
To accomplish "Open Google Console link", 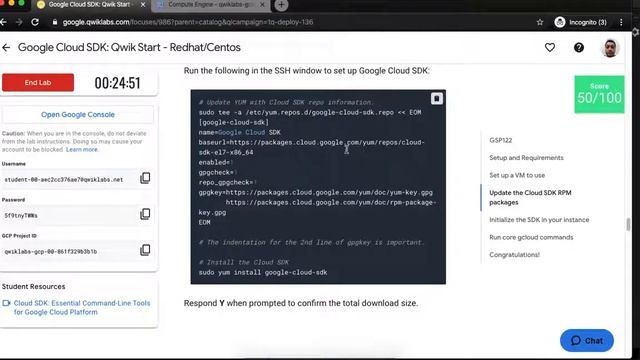I will pyautogui.click(x=78, y=115).
